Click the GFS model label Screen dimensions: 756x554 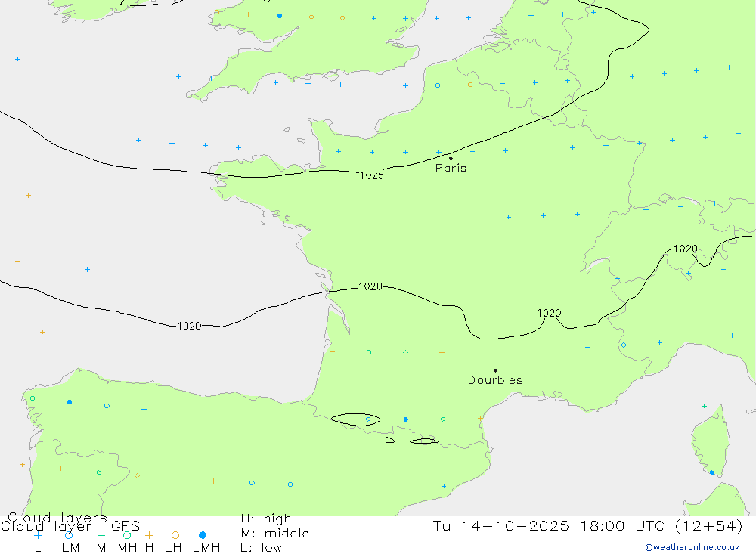pos(125,525)
